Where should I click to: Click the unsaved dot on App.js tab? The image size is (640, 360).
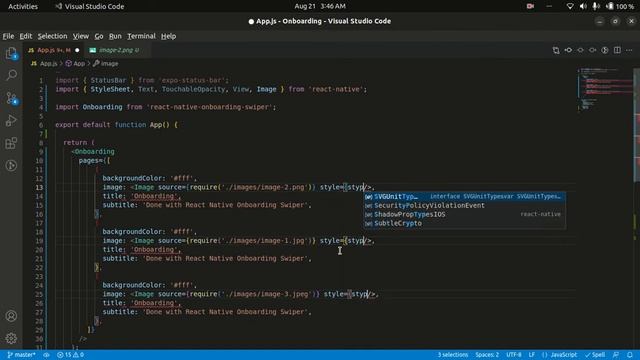[x=77, y=50]
